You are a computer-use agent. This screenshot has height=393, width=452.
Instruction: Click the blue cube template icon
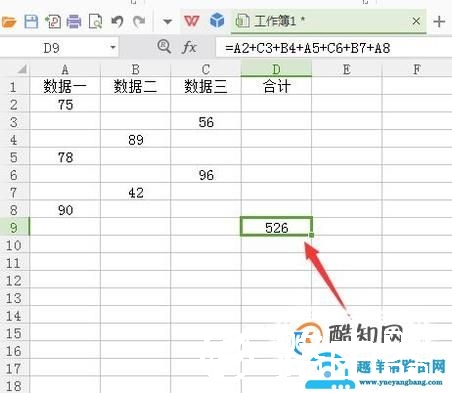[x=217, y=21]
